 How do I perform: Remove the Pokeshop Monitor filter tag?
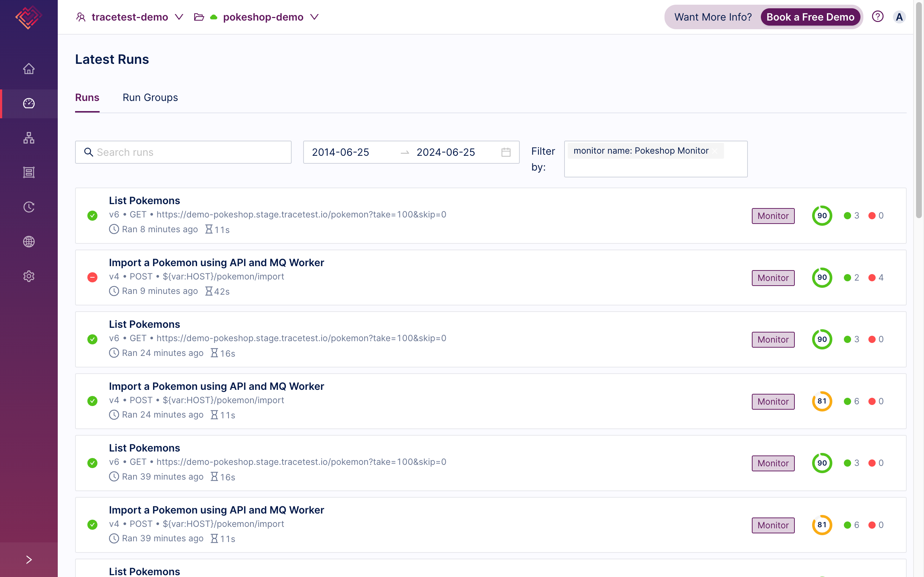pos(715,151)
